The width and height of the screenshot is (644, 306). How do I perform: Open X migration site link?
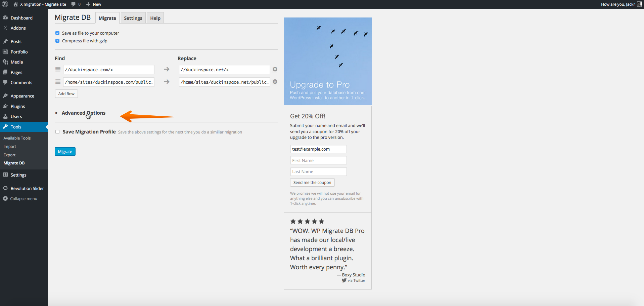coord(43,4)
